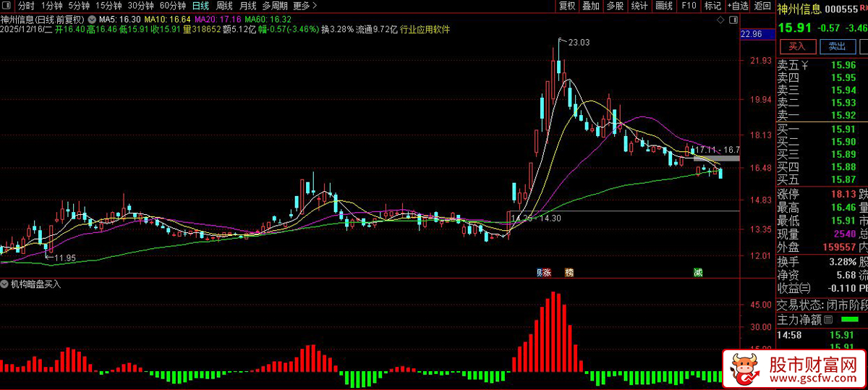Click the stock code 000555
Image resolution: width=868 pixels, height=390 pixels.
[x=841, y=9]
